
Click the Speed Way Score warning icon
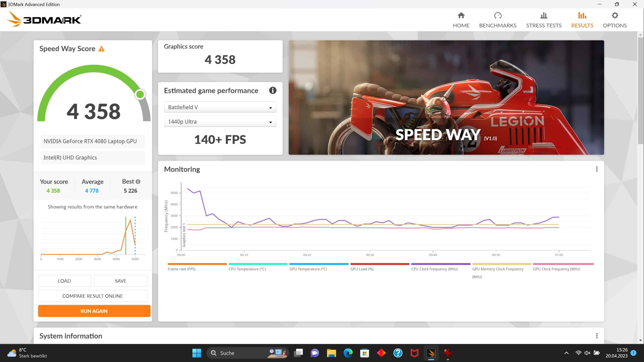(x=101, y=49)
